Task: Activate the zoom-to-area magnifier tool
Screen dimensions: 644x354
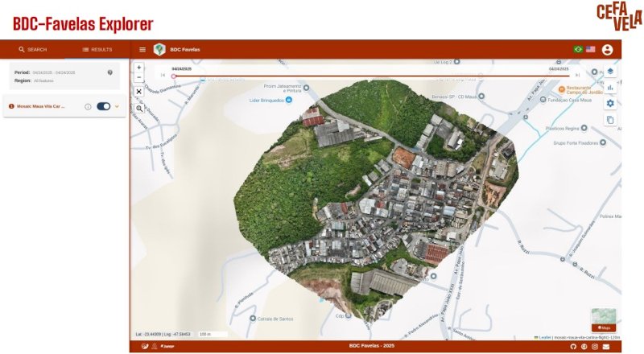Action: pyautogui.click(x=139, y=108)
